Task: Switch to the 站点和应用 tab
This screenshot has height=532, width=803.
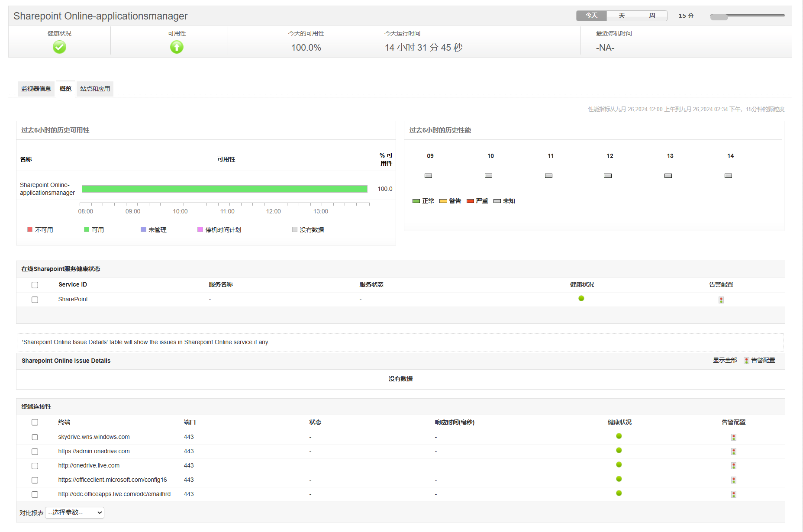Action: (x=95, y=89)
